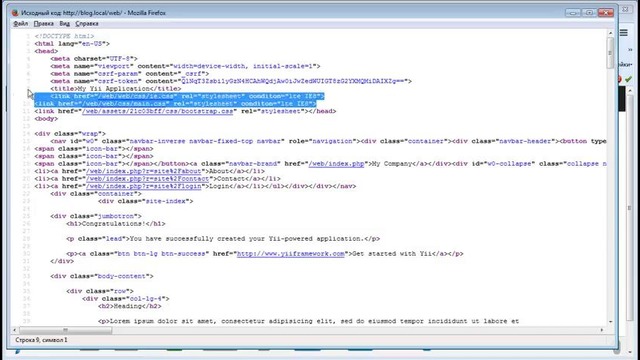Click the meta name="viewport" line

coord(185,66)
